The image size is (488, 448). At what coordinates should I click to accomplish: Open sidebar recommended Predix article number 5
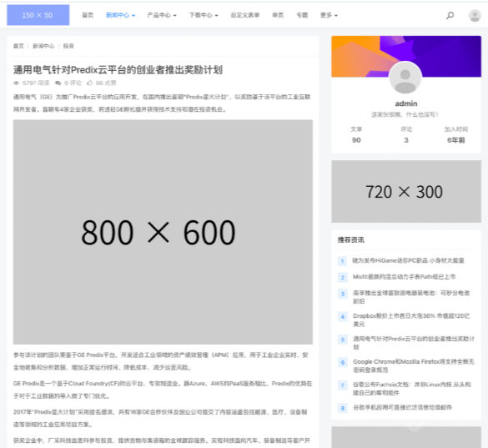click(x=413, y=343)
